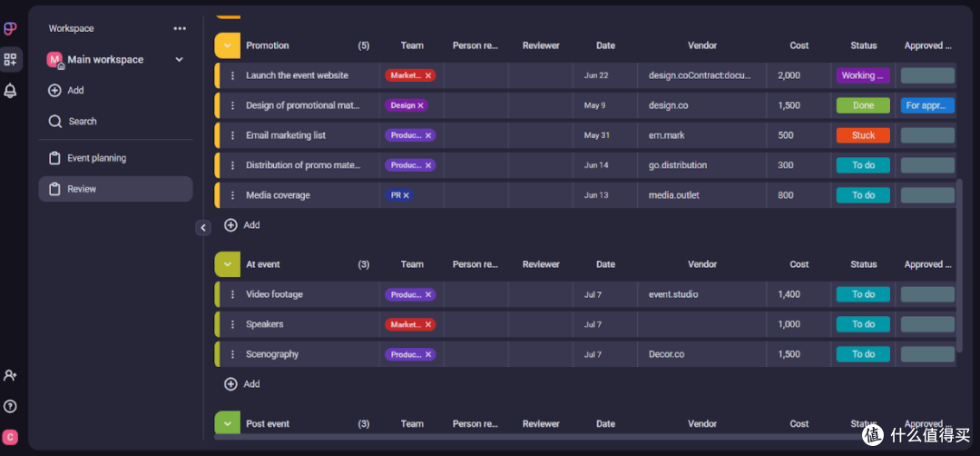Collapse the sidebar with arrow button
The image size is (980, 456).
pyautogui.click(x=203, y=228)
